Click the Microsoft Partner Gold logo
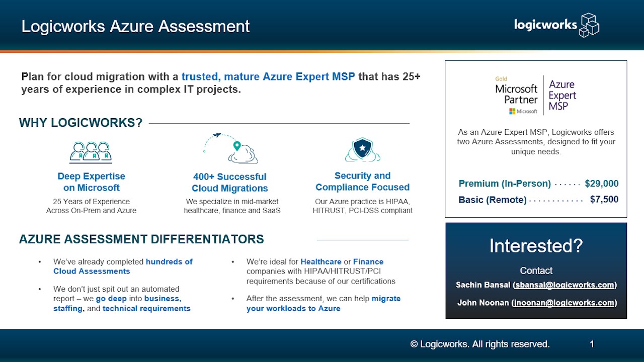644x362 pixels. coord(516,95)
